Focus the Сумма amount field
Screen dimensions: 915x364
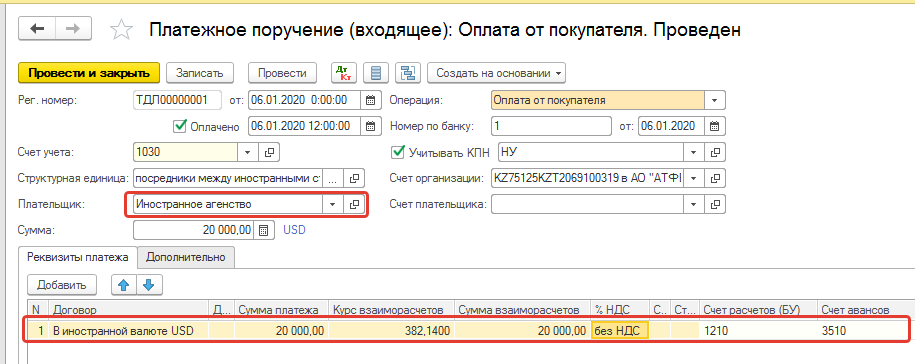click(x=194, y=230)
